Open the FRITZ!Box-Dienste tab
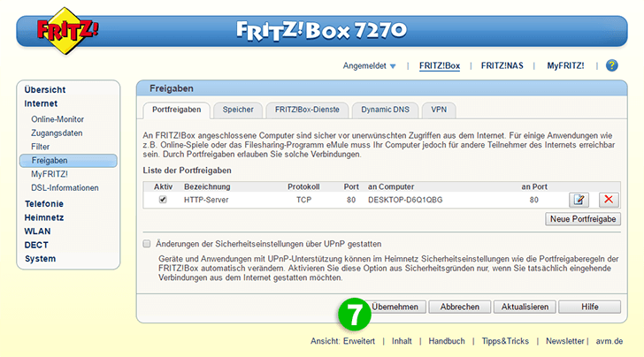The width and height of the screenshot is (644, 357). click(307, 110)
